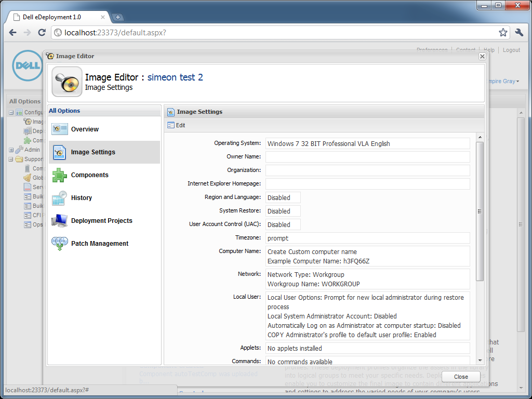Click the Organization field
The image size is (532, 399).
[367, 170]
